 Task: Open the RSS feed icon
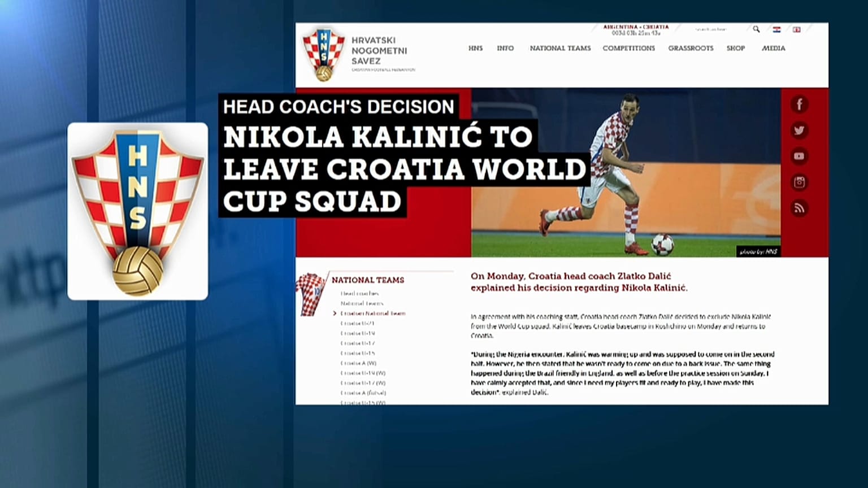[799, 208]
